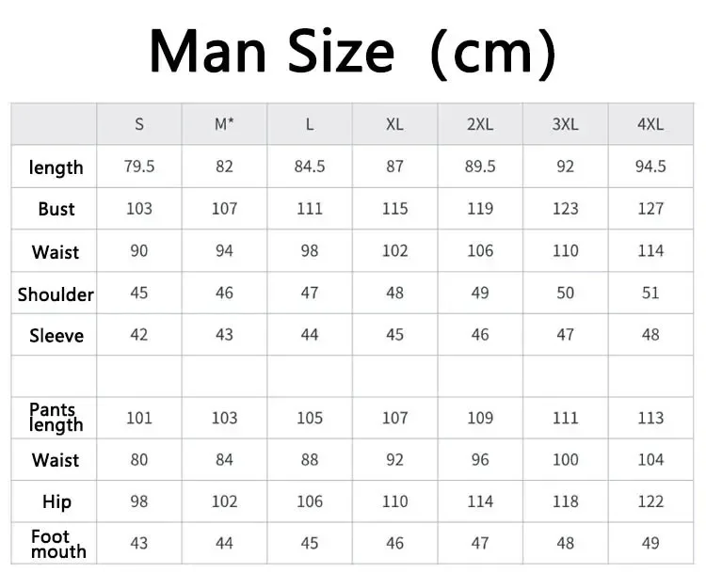Click the "length" row label at top
Image resolution: width=706 pixels, height=588 pixels.
[56, 167]
